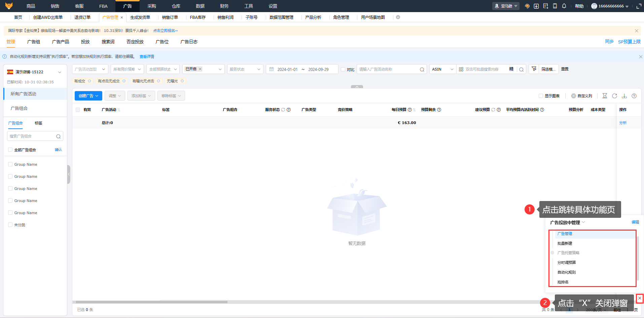644x318 pixels.
Task: Click the 点击立即报名~ link
Action: click(x=166, y=31)
